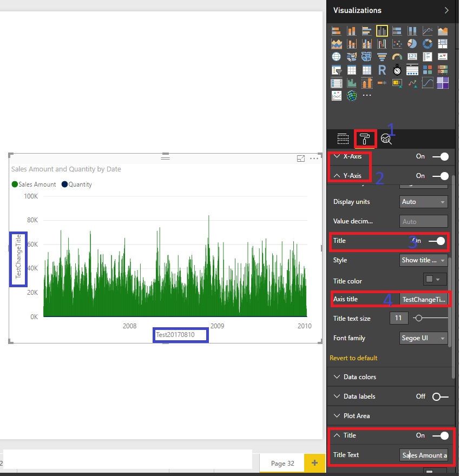Select the funnel chart visual

pyautogui.click(x=382, y=57)
